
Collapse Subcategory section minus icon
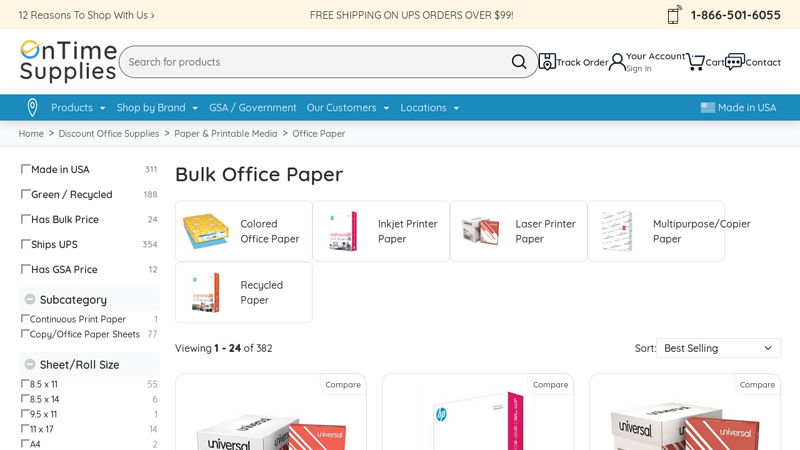pyautogui.click(x=30, y=299)
